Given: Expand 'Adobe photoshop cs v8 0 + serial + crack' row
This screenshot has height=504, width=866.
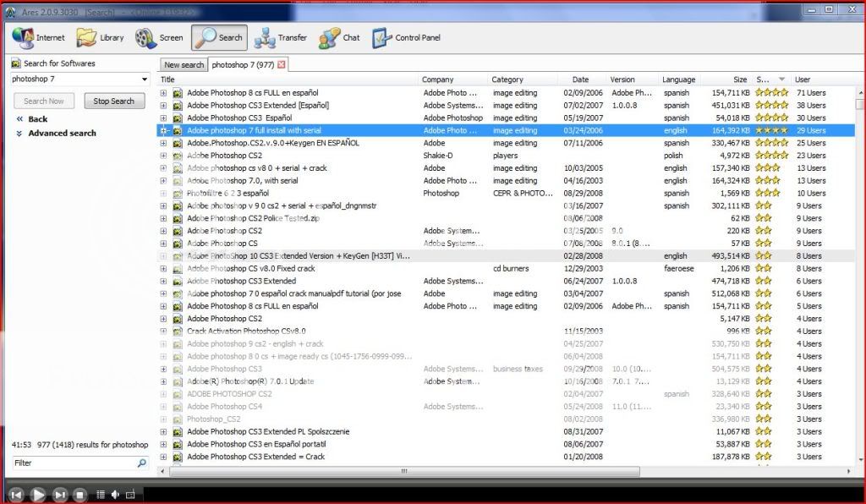Looking at the screenshot, I should tap(163, 168).
